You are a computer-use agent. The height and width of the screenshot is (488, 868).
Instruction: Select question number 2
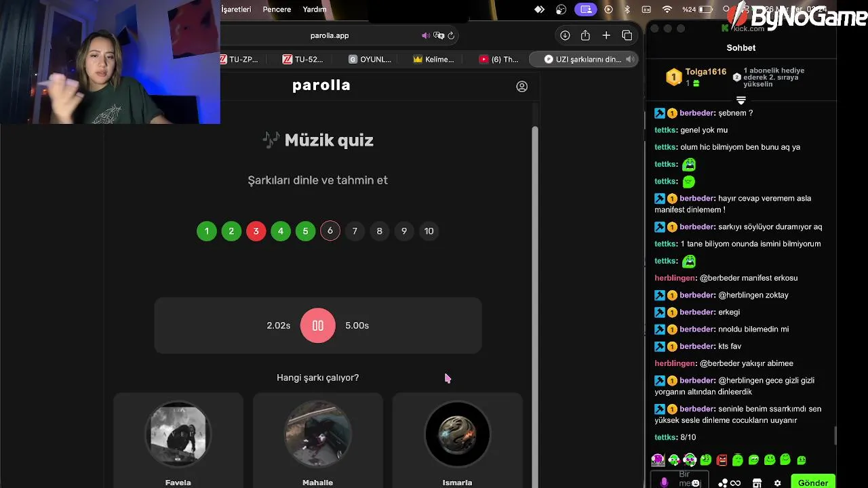(x=231, y=231)
